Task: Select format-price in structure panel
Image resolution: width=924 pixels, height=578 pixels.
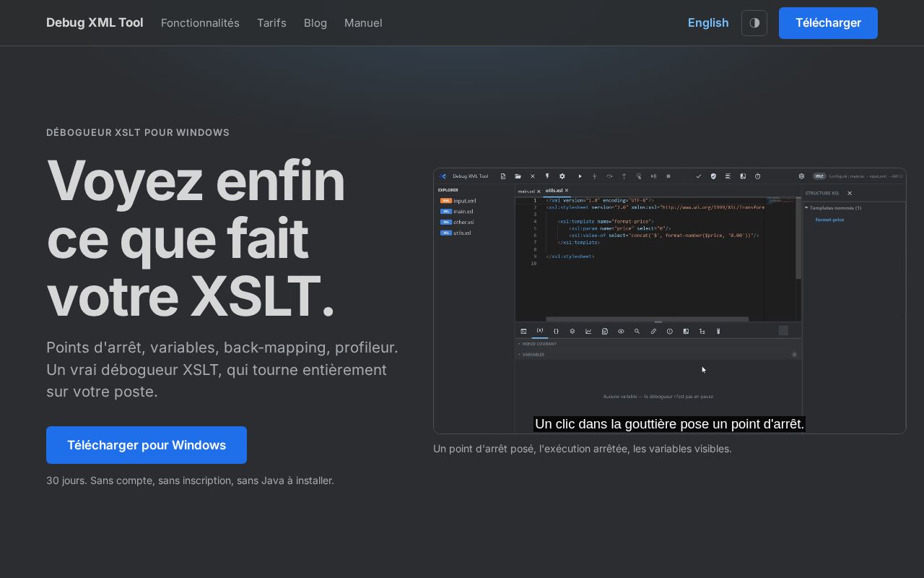Action: [x=829, y=220]
